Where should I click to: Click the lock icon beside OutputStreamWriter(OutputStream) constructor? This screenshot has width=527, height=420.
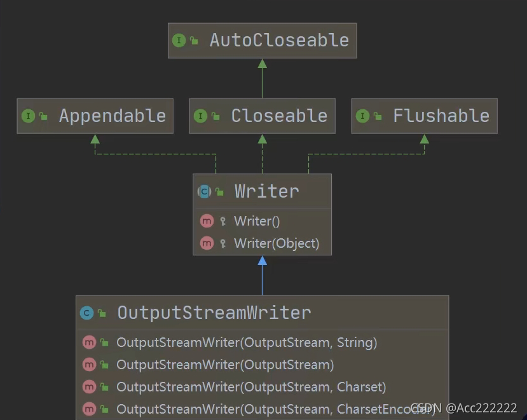click(104, 365)
